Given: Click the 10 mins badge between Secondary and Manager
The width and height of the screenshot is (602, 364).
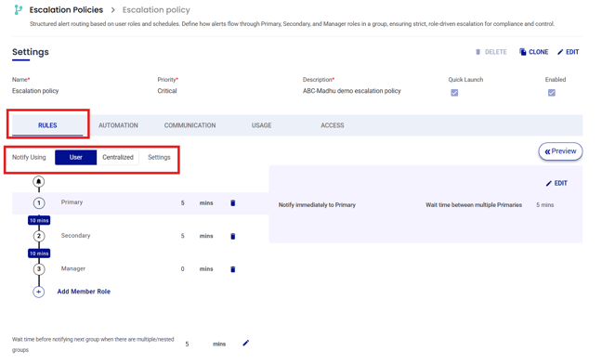Looking at the screenshot, I should 39,253.
